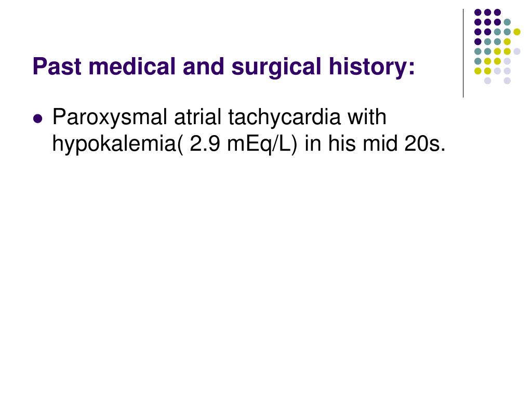The height and width of the screenshot is (399, 532).
Task: Select the yellow dot in the fourth dot row
Action: click(x=507, y=42)
